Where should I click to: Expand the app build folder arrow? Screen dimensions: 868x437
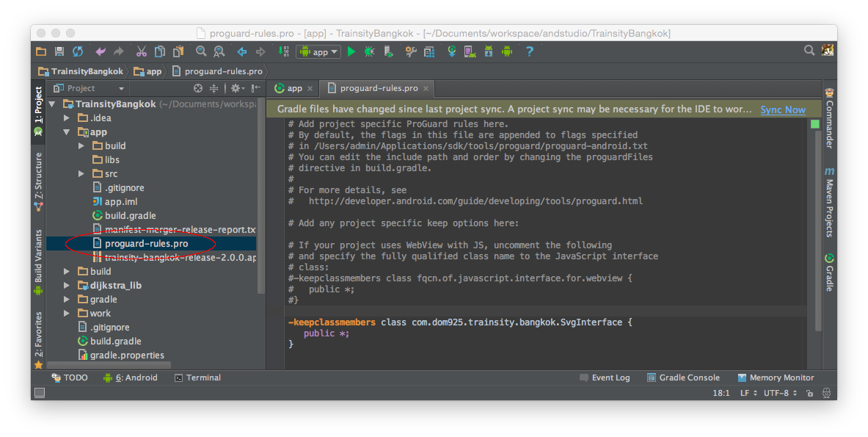pyautogui.click(x=81, y=145)
